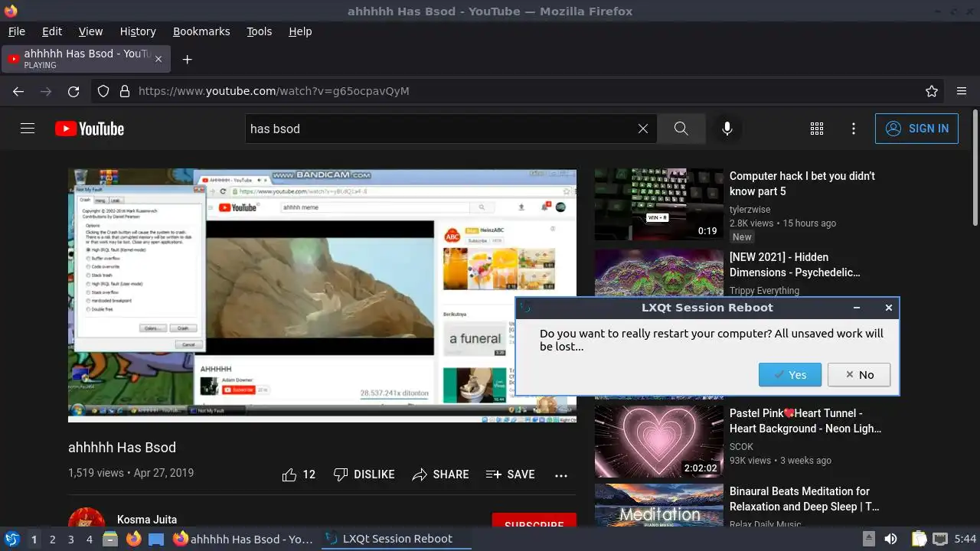Open the Hidden Dimensions Psychedelic video thumbnail

click(x=659, y=274)
